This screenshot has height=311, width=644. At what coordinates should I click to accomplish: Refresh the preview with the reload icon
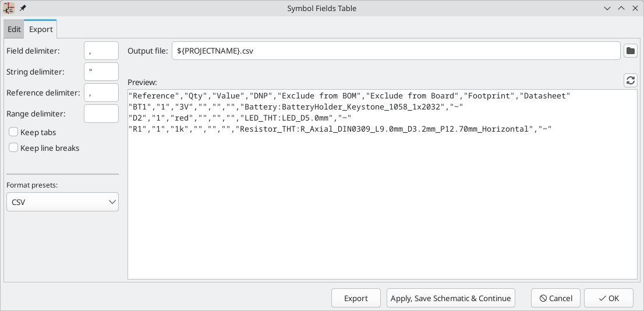630,80
